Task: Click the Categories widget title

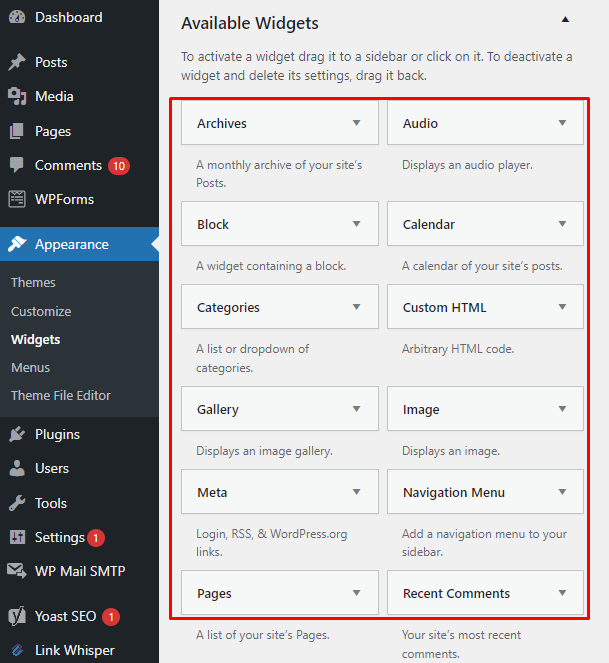Action: pos(228,308)
